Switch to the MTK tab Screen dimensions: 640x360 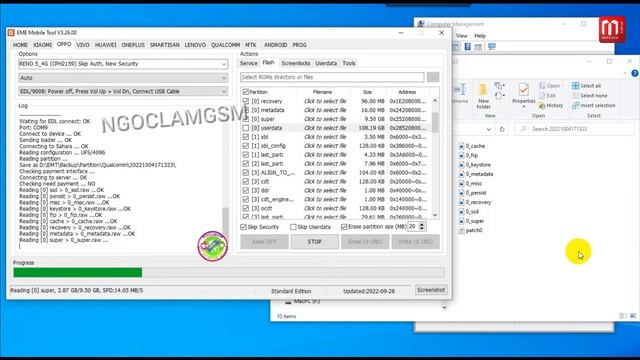(x=251, y=45)
